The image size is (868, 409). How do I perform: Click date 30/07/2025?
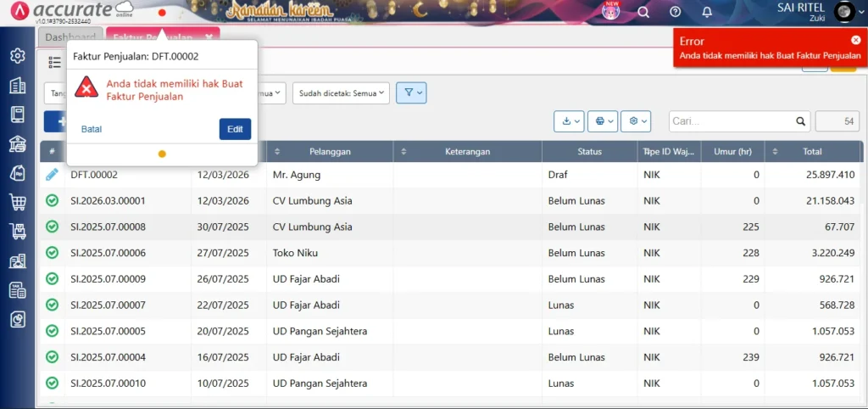223,227
